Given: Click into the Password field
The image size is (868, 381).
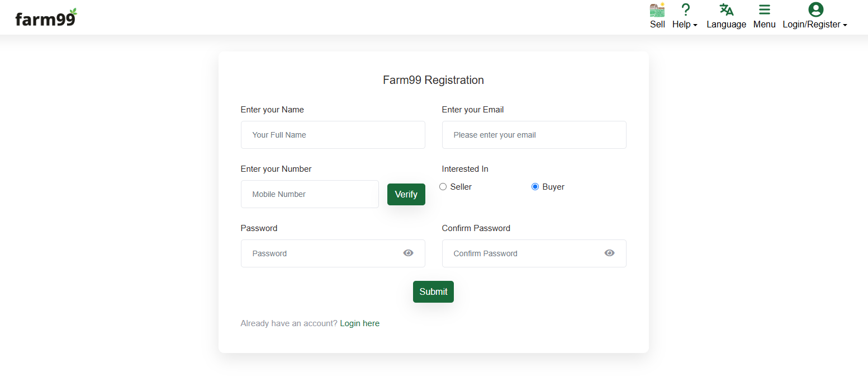Looking at the screenshot, I should click(321, 253).
